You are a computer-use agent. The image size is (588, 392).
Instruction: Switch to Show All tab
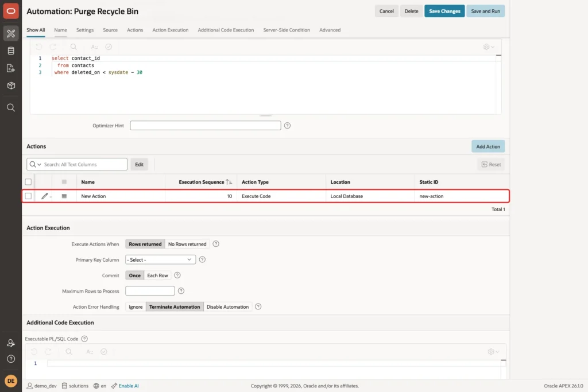coord(36,30)
